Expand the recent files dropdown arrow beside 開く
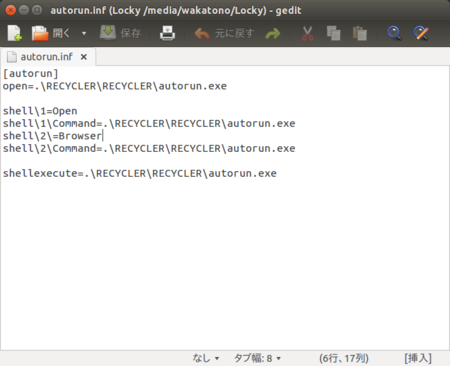This screenshot has width=450, height=366. [84, 33]
